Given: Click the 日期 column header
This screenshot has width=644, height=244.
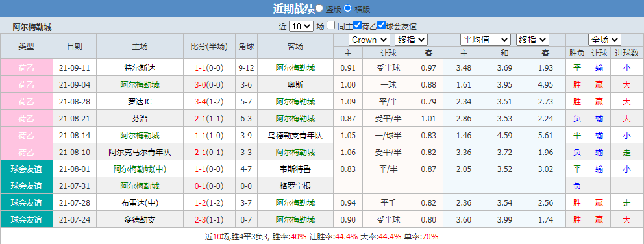Looking at the screenshot, I should click(75, 47).
